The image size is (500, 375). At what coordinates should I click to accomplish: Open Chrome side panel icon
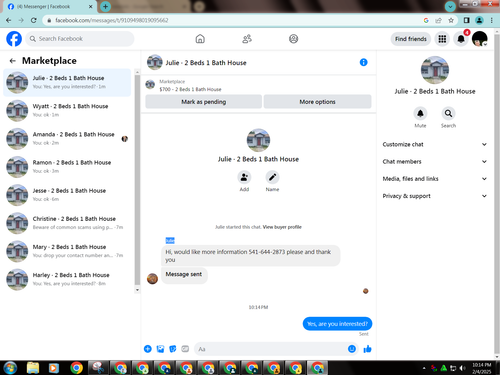coord(466,20)
